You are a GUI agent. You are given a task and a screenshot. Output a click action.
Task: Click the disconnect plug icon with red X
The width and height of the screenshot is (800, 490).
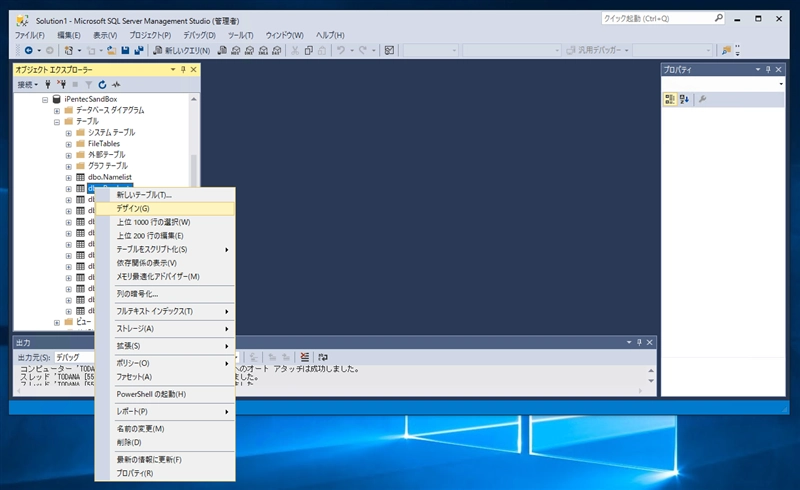(x=61, y=84)
